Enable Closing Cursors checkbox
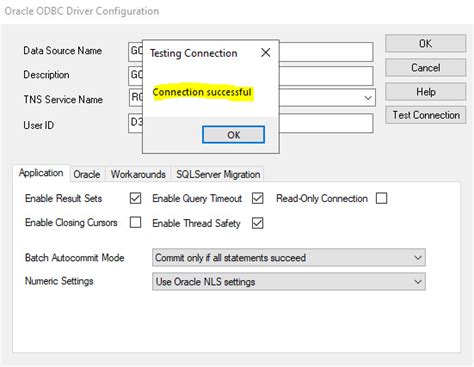The width and height of the screenshot is (474, 367). [135, 222]
